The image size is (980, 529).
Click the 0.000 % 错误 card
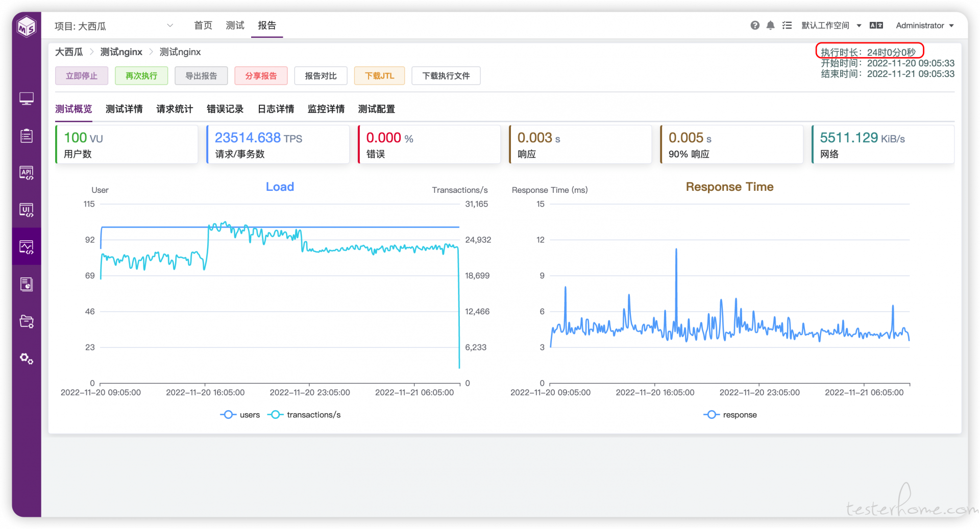(x=429, y=144)
